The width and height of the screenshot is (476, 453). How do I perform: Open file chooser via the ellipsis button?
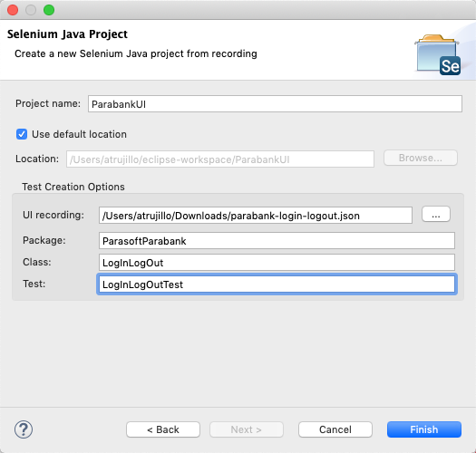(x=436, y=215)
